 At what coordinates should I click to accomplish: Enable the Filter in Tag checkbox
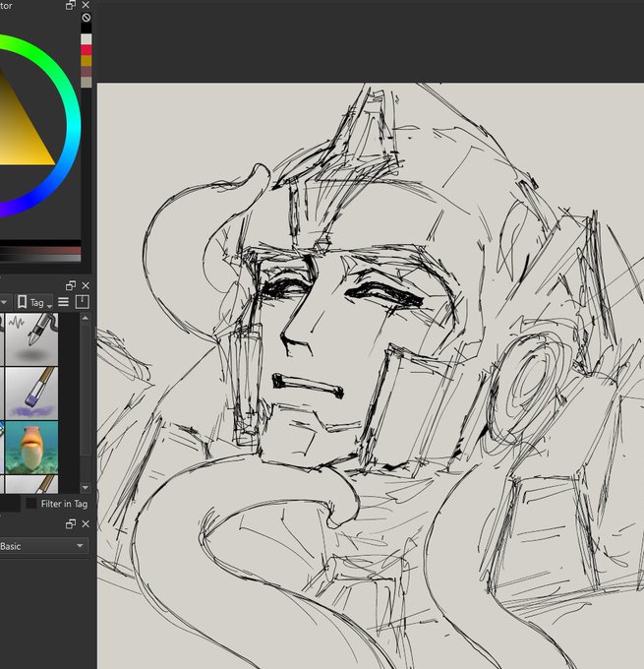coord(31,504)
